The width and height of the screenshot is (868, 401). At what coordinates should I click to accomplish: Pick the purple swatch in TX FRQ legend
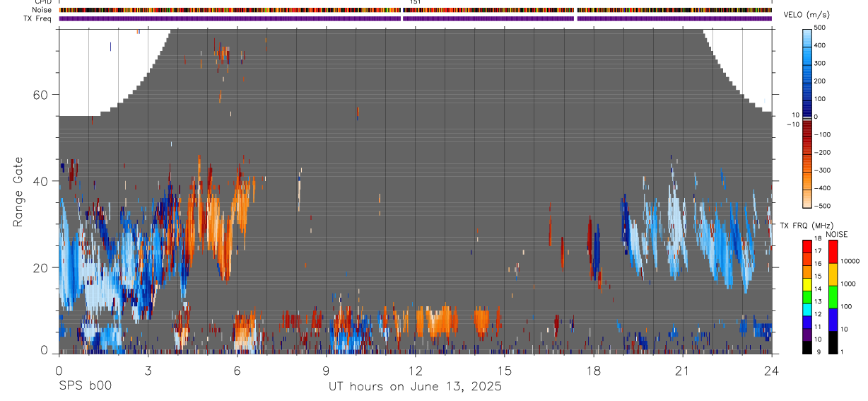pyautogui.click(x=807, y=333)
